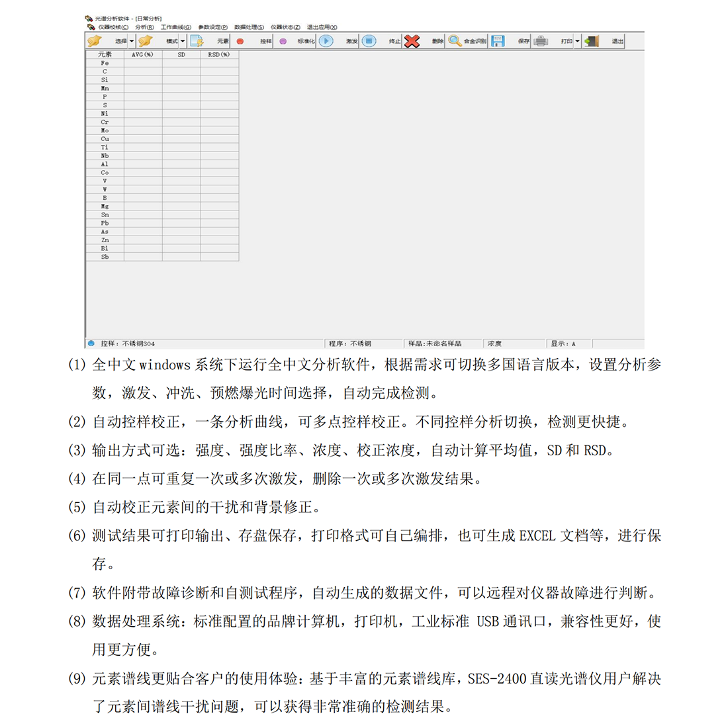The width and height of the screenshot is (728, 724).
Task: Open the 仪器校核 menu
Action: [113, 27]
